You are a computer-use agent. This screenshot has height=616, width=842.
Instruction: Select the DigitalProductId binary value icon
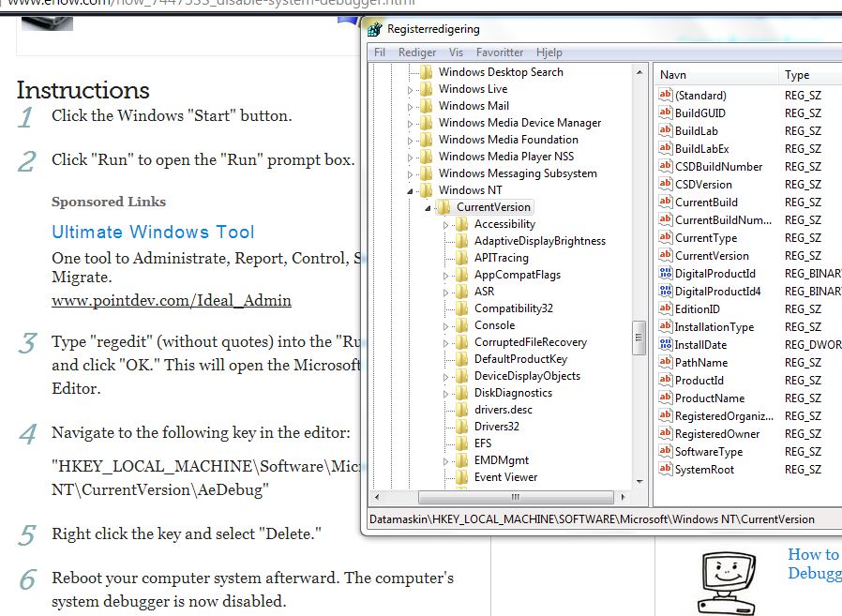pos(666,274)
